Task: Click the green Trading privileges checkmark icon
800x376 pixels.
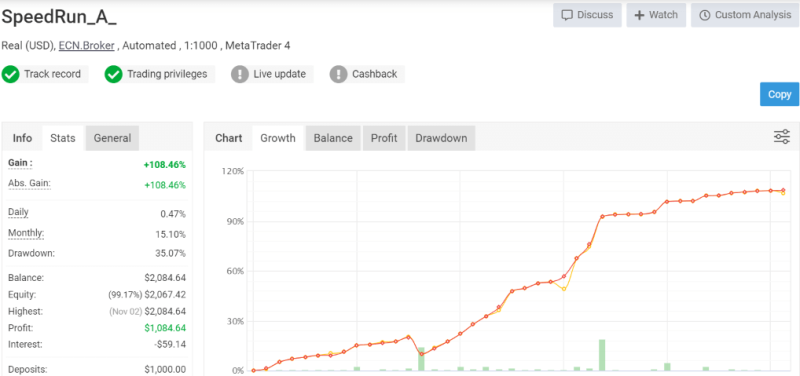Action: (113, 74)
